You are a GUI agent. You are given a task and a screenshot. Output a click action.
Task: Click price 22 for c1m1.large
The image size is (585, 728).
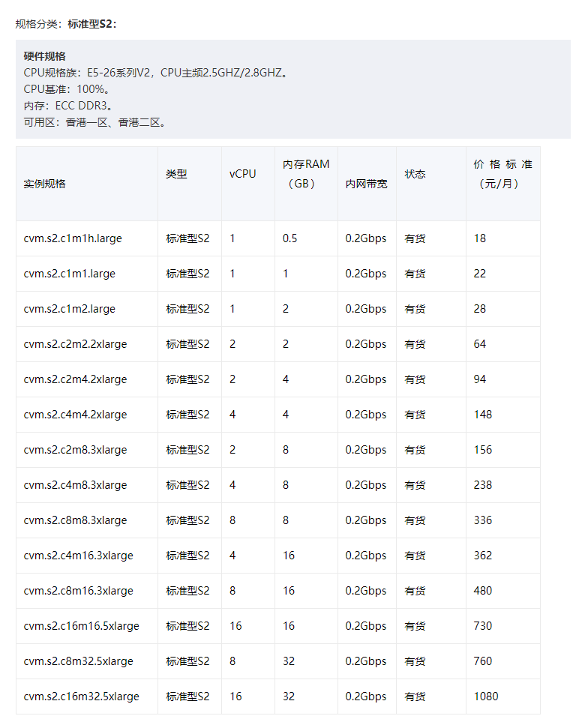point(479,274)
